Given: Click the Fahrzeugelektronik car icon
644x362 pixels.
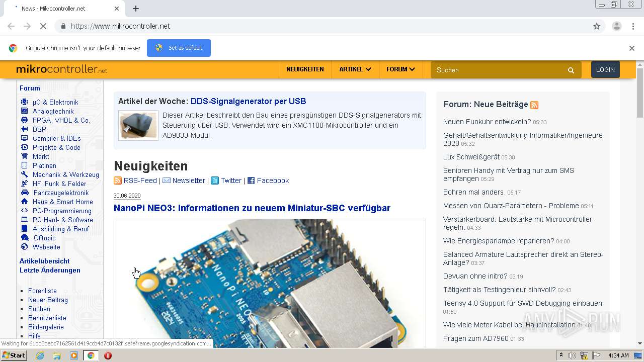Looking at the screenshot, I should pos(25,193).
